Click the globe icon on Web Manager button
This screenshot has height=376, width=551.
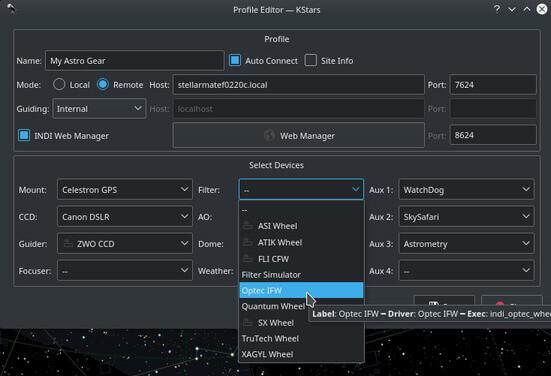pos(269,136)
